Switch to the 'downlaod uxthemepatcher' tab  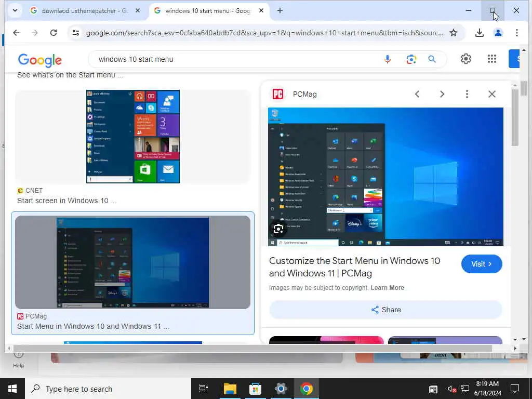click(85, 11)
